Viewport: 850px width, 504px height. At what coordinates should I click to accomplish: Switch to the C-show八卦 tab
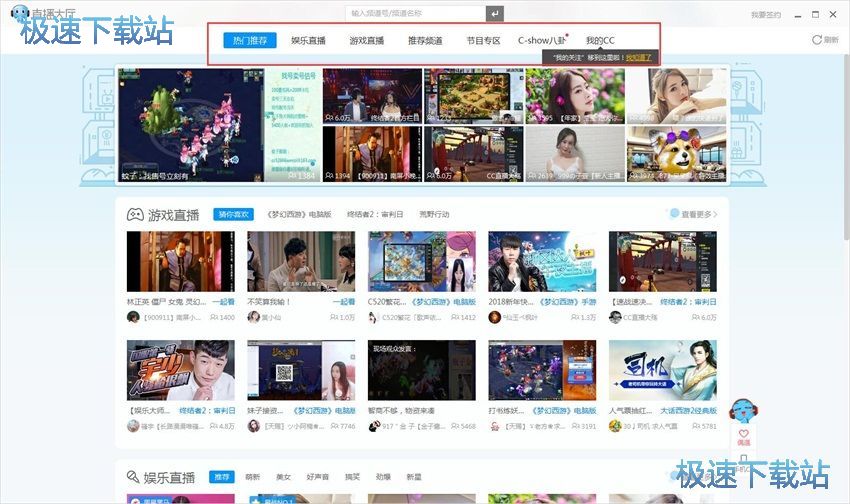542,40
